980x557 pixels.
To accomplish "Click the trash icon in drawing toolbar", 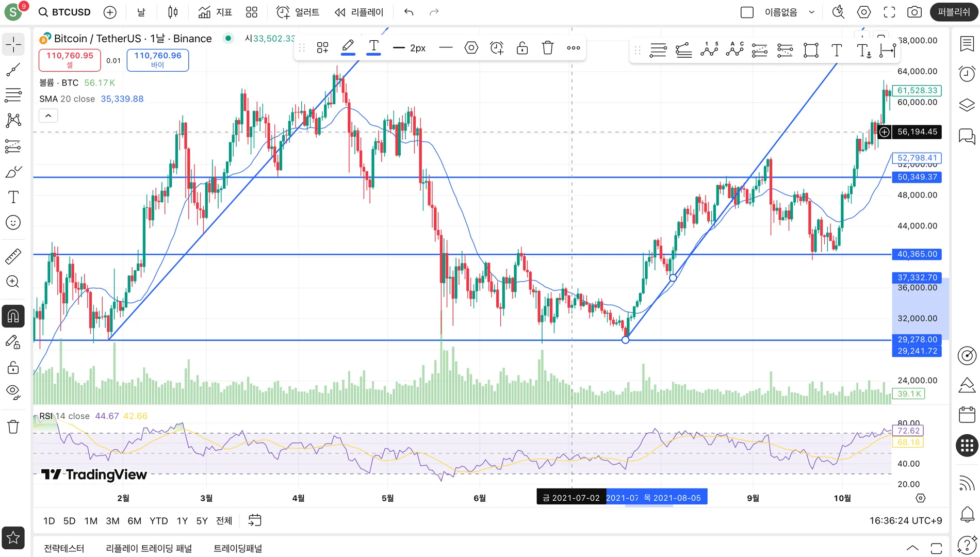I will tap(548, 48).
